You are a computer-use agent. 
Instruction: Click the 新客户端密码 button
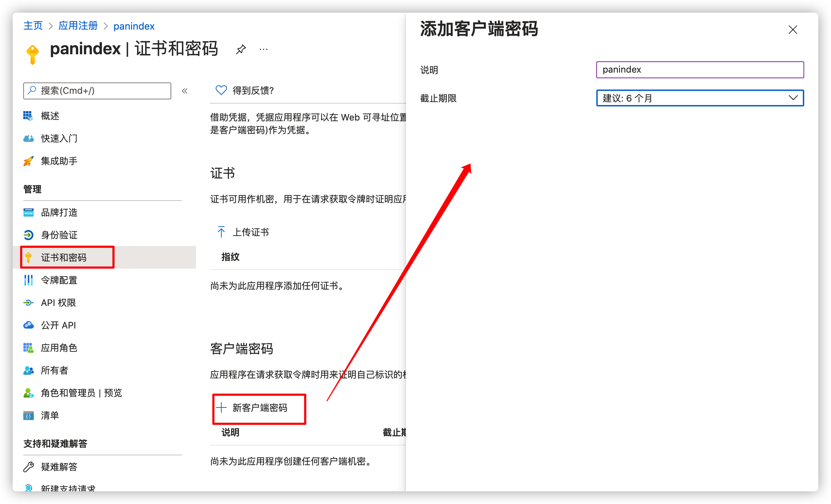click(x=259, y=408)
